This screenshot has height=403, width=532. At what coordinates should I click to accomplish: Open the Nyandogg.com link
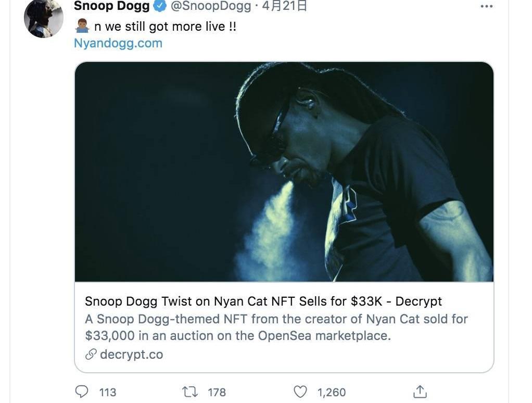click(118, 43)
